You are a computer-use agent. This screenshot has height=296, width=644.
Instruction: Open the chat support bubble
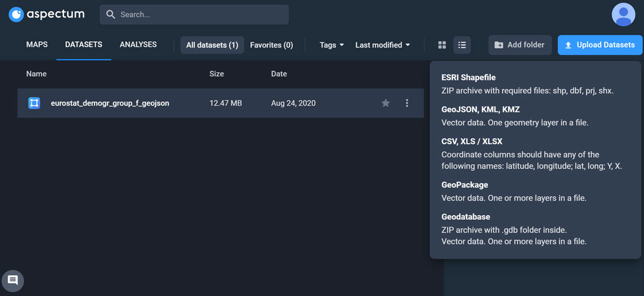[13, 281]
